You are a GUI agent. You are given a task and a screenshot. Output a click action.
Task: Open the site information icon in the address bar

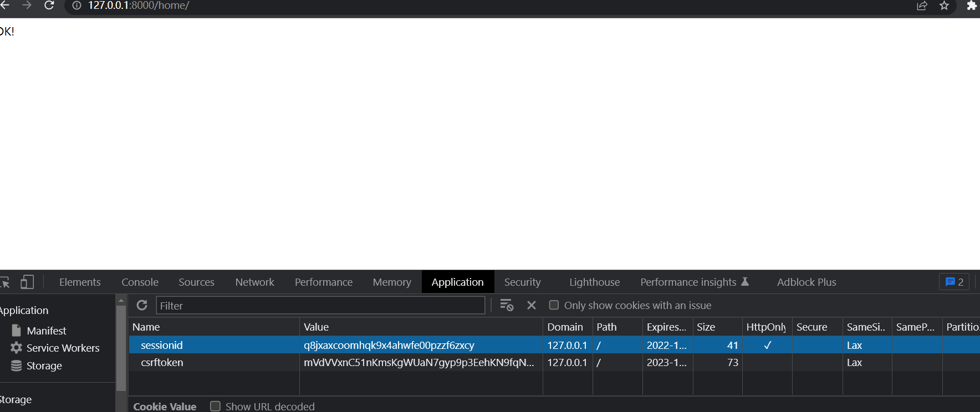[x=76, y=6]
